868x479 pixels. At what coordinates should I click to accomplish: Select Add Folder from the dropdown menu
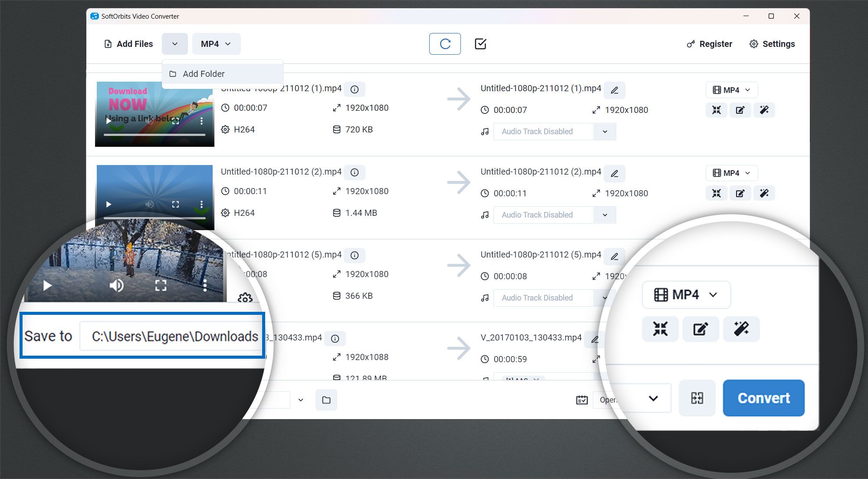[204, 73]
